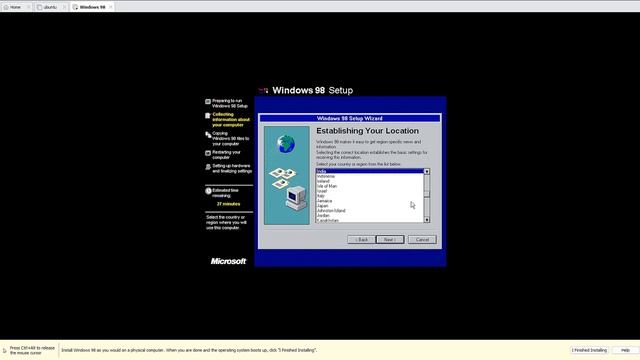Click the country list scroll-up arrow
Viewport: 640px width, 360px height.
[427, 172]
